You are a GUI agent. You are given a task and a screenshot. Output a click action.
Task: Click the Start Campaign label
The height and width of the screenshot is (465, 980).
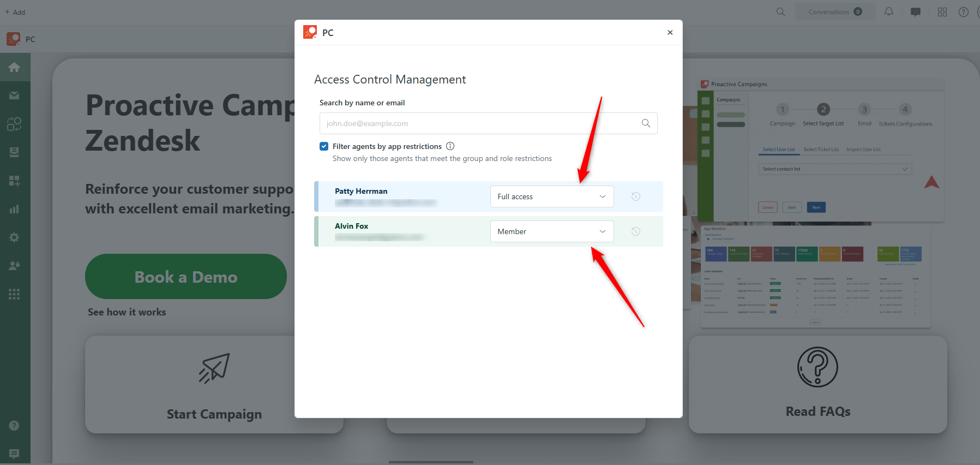point(214,414)
